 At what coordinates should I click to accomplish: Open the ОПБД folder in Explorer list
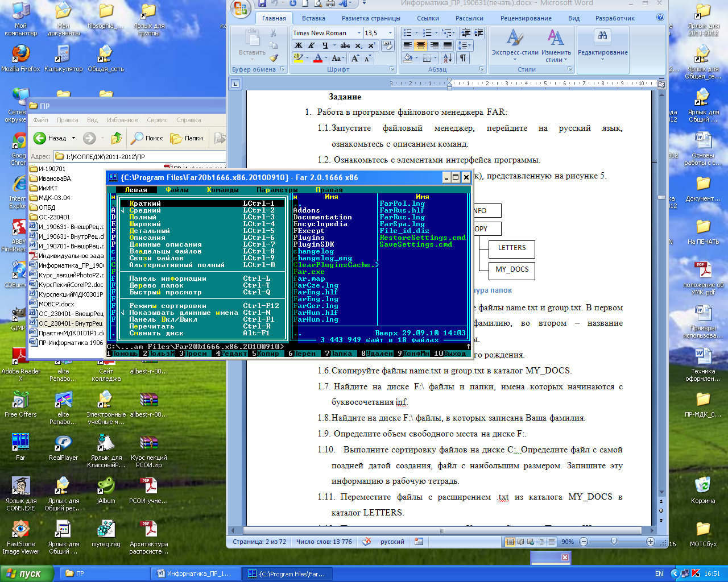coord(47,207)
